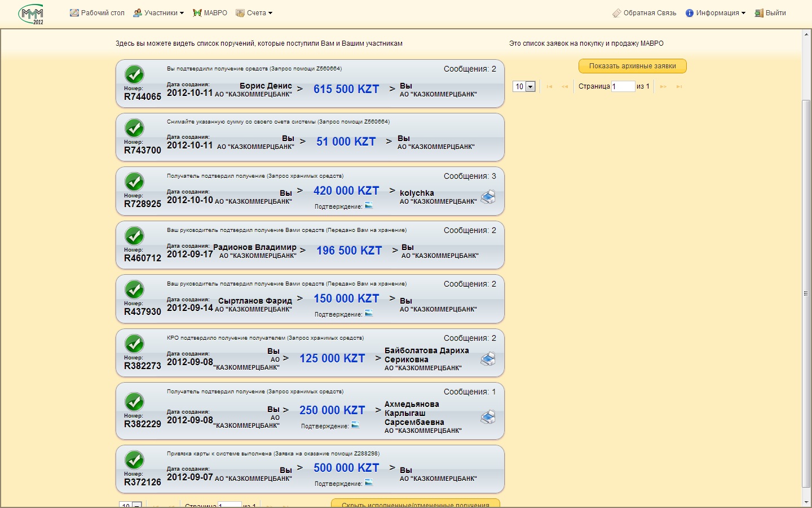Click the scrollbar up arrow

pyautogui.click(x=806, y=34)
